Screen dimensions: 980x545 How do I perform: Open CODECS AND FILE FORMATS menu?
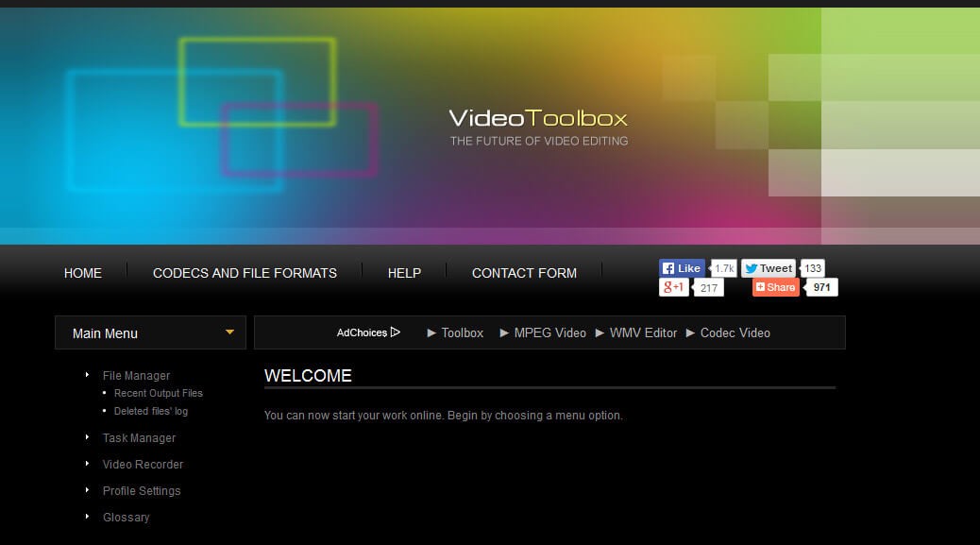point(244,273)
